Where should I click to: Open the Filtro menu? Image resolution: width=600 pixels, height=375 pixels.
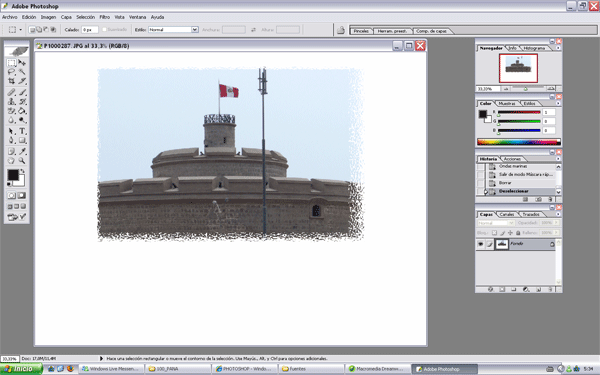(104, 17)
